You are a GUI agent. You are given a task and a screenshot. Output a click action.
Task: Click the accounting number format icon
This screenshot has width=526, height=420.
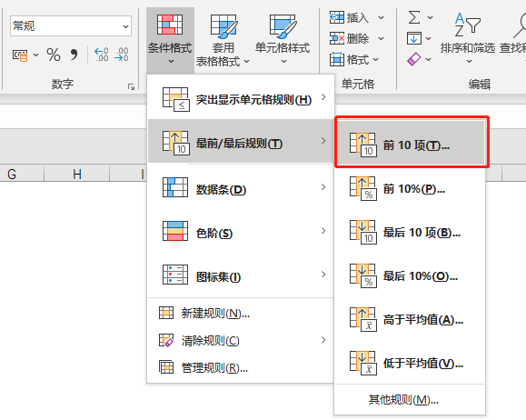tap(20, 55)
